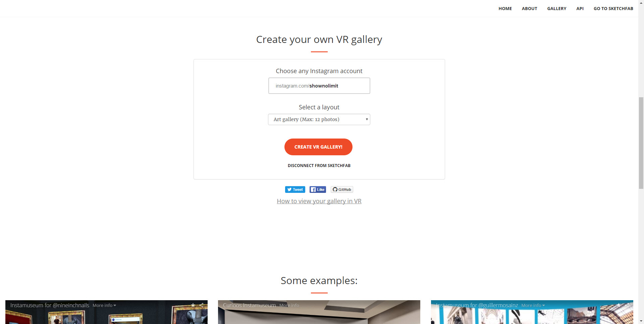
Task: Click Disconnect from Sketchfab
Action: pos(319,165)
